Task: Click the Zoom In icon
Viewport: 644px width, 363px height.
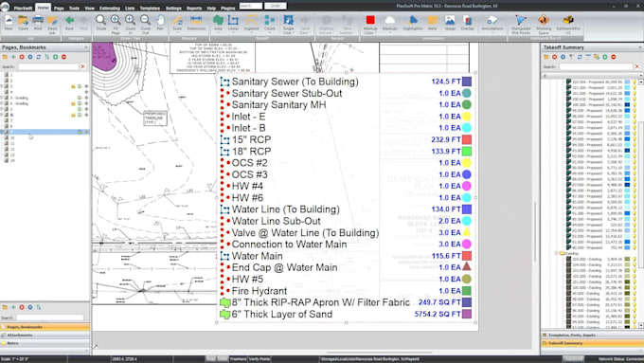Action: click(130, 24)
